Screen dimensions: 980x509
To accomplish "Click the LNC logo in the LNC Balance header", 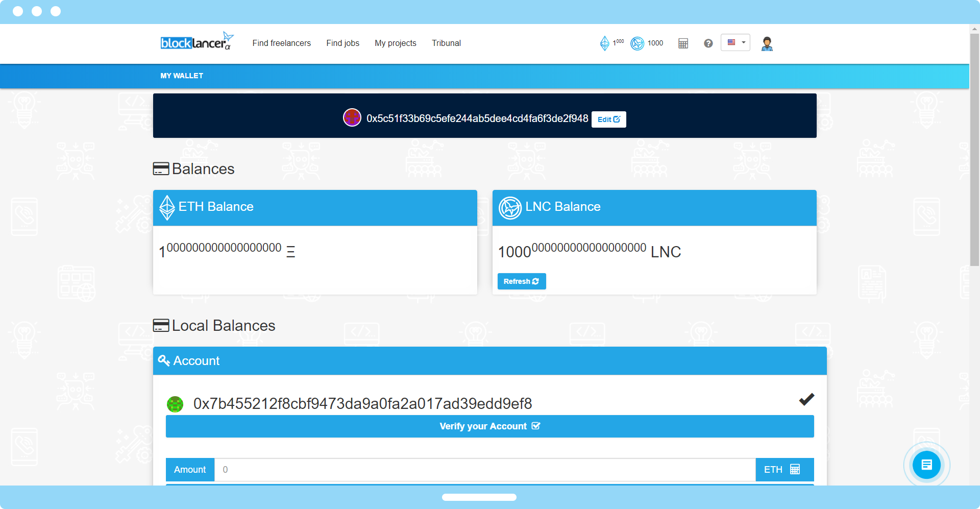I will pyautogui.click(x=510, y=208).
